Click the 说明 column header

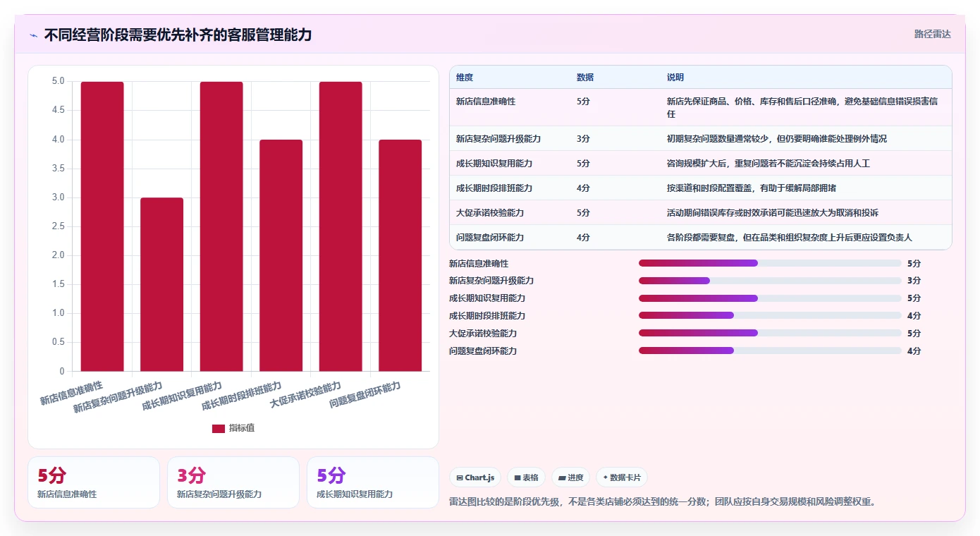point(675,78)
